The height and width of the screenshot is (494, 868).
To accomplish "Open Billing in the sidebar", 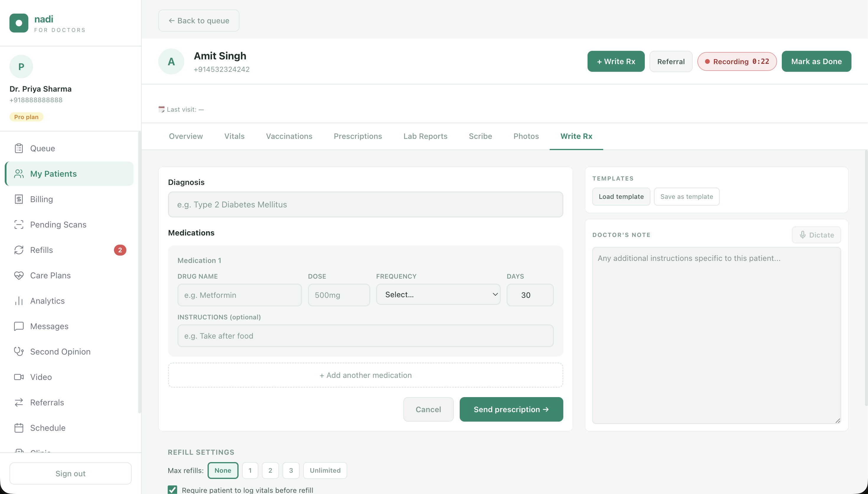I will point(69,199).
